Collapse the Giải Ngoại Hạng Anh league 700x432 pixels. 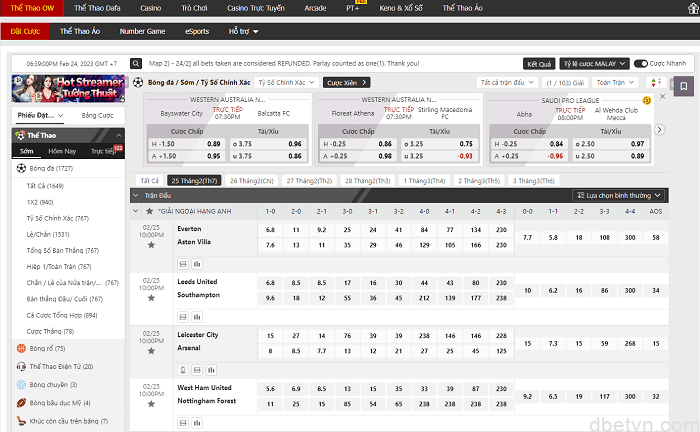pyautogui.click(x=136, y=211)
